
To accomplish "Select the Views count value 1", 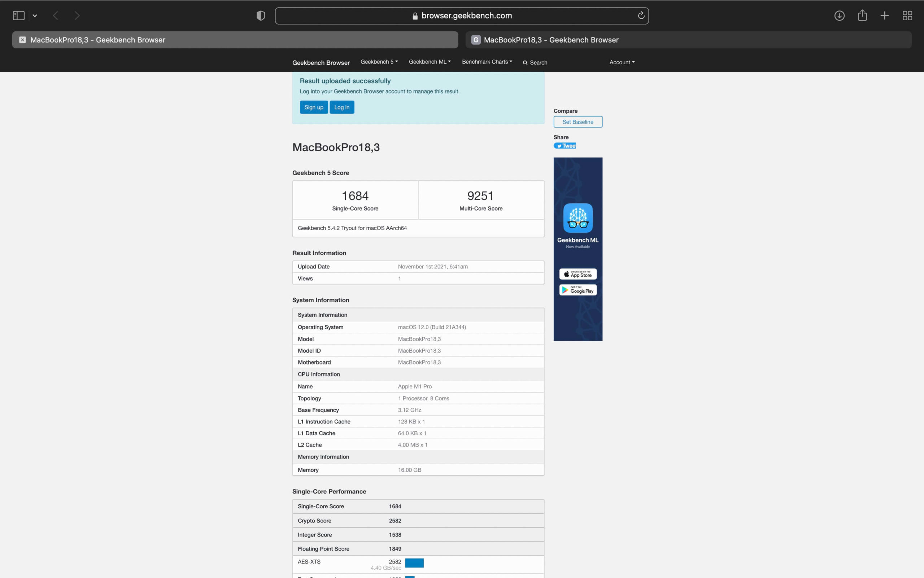I will tap(400, 279).
